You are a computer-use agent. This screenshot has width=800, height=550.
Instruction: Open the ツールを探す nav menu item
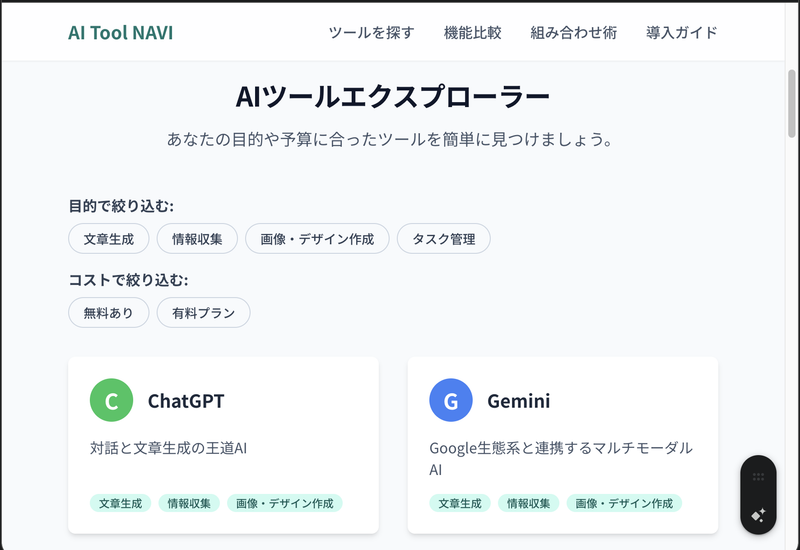[x=371, y=33]
